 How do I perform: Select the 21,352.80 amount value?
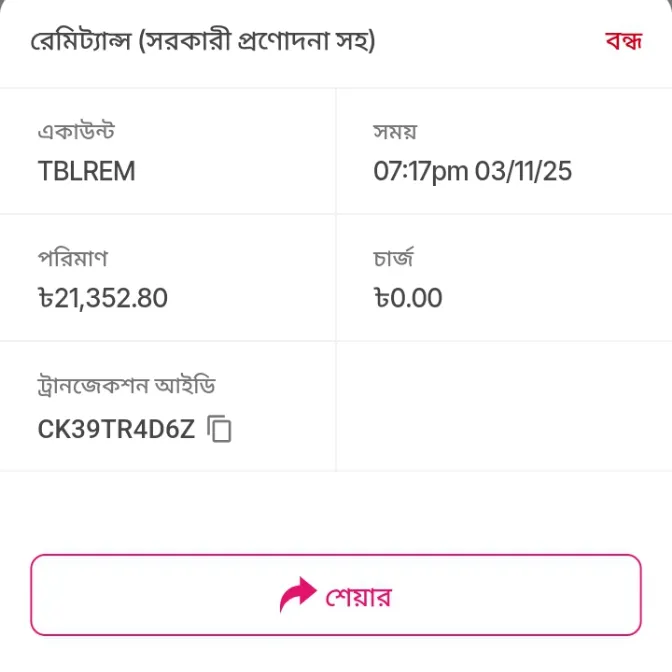click(111, 298)
